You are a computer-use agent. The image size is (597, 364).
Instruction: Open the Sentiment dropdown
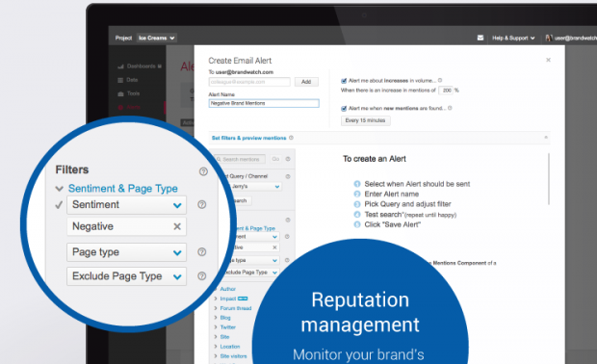click(x=127, y=205)
